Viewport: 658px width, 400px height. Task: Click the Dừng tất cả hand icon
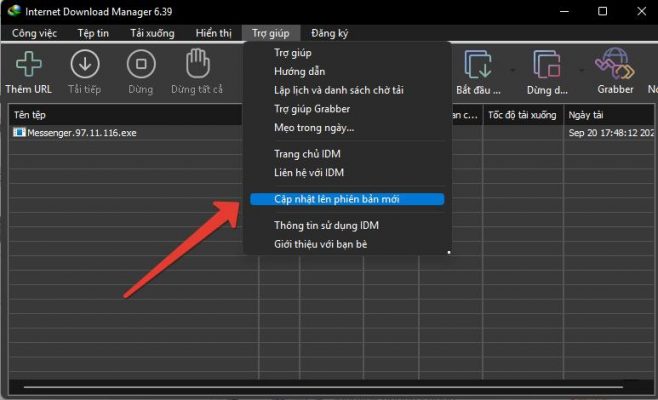[x=197, y=65]
